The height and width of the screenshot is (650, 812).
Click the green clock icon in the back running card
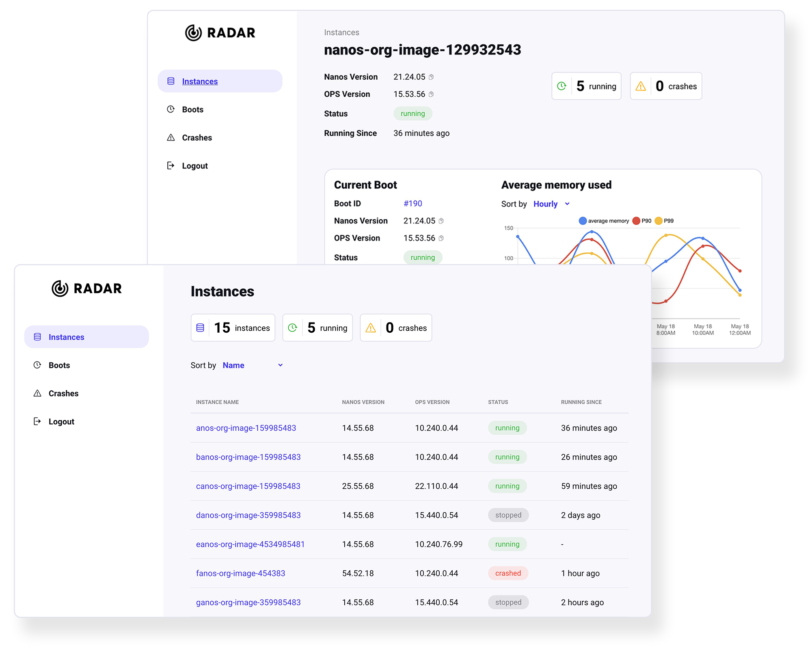pyautogui.click(x=561, y=86)
